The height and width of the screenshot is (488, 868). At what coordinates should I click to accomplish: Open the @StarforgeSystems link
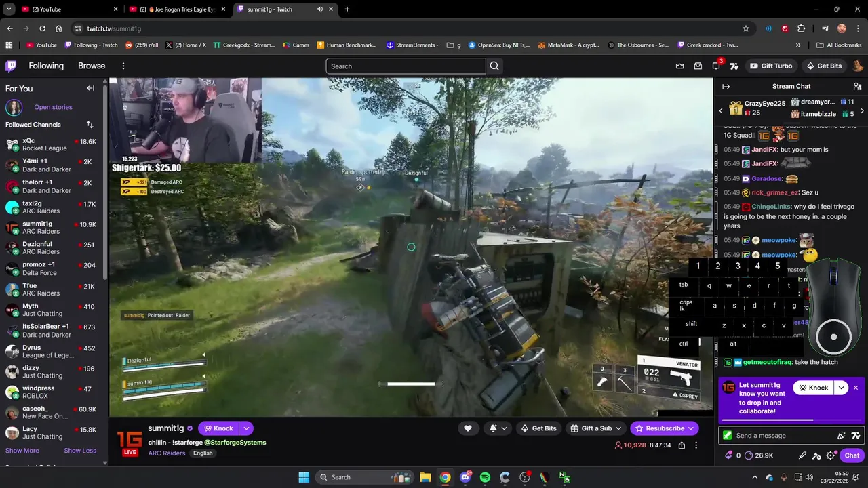(235, 443)
